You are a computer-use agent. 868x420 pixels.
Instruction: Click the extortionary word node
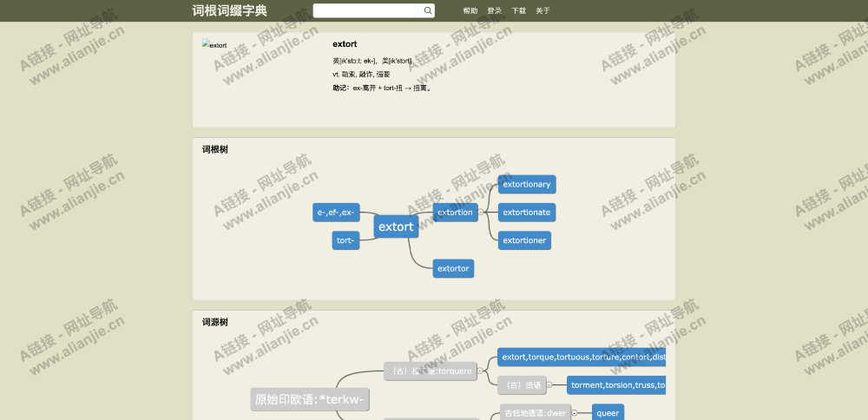[x=526, y=184]
